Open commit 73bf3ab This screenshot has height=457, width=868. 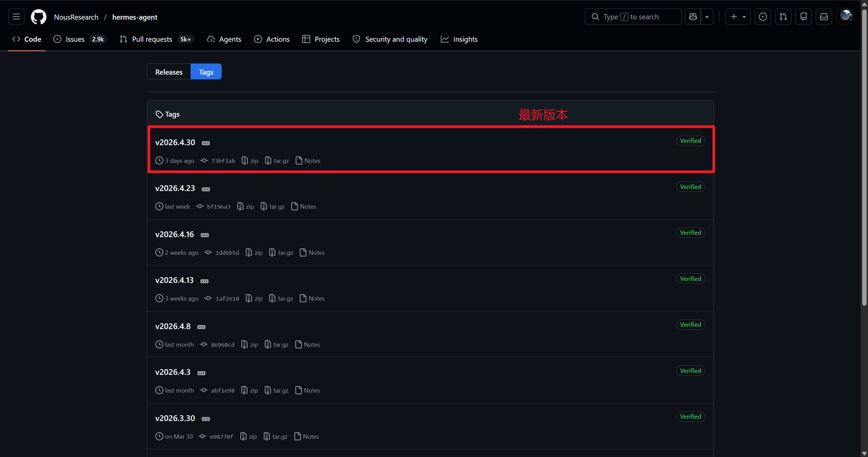[218, 161]
